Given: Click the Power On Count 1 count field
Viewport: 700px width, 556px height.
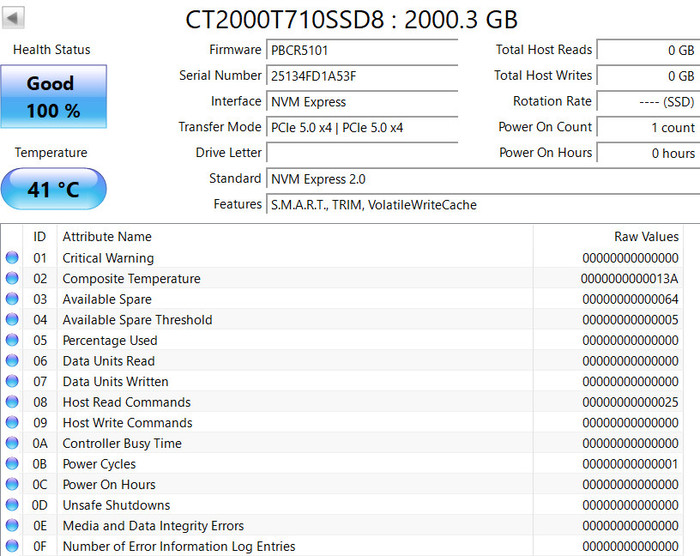Looking at the screenshot, I should pyautogui.click(x=648, y=128).
